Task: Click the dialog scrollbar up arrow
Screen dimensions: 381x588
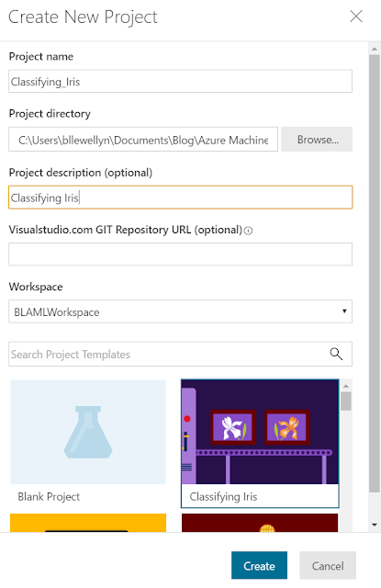Action: [x=375, y=49]
